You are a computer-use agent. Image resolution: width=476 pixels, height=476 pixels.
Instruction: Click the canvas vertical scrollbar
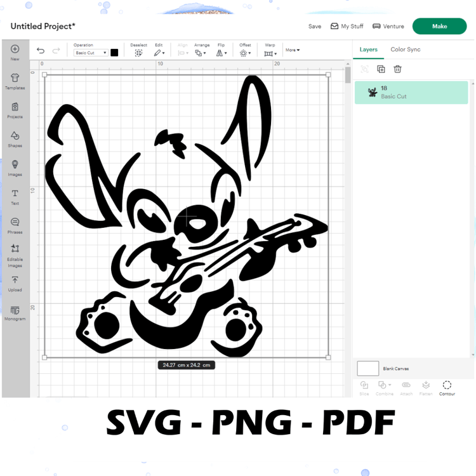348,75
